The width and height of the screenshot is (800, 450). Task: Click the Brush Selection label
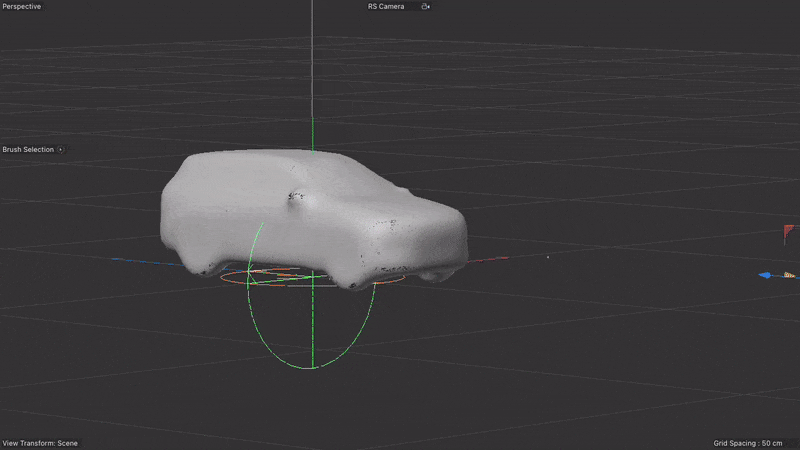pyautogui.click(x=28, y=149)
